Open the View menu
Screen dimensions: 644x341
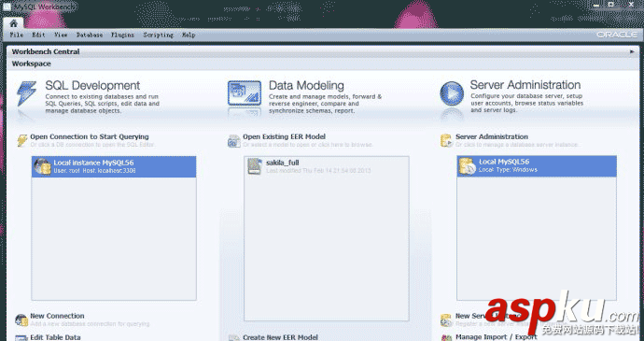coord(61,35)
